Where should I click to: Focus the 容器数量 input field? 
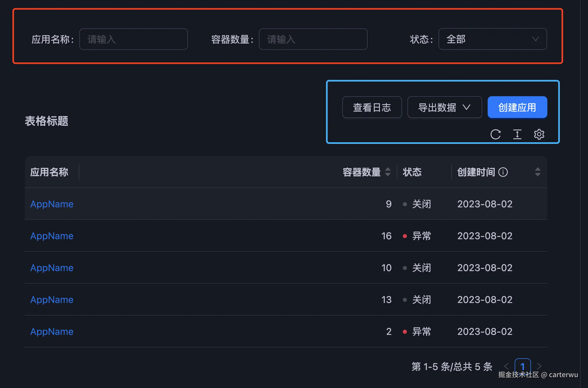coord(313,39)
